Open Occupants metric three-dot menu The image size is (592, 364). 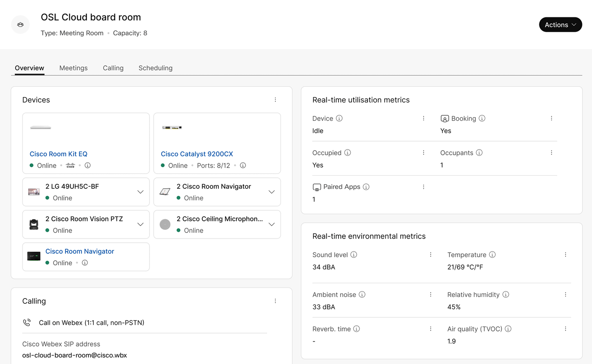(551, 153)
